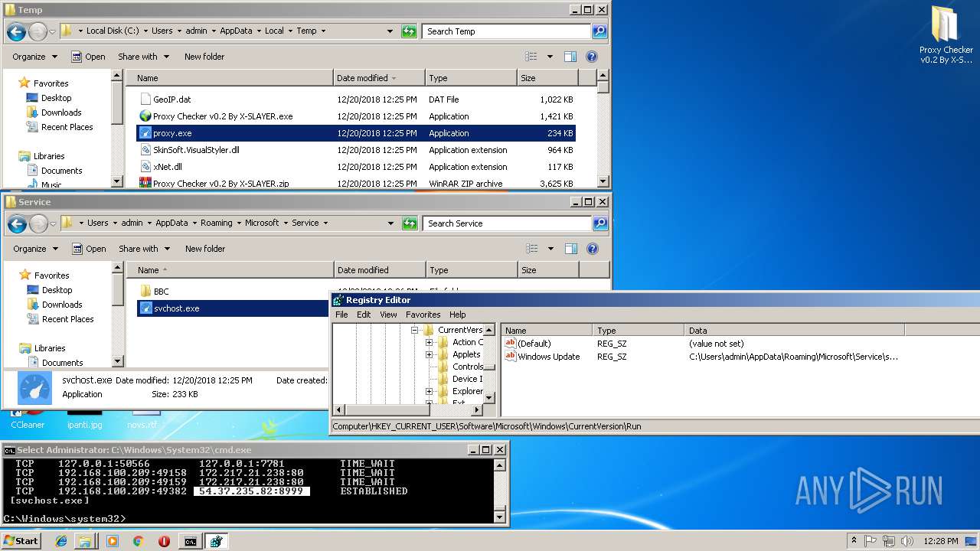Open view options arrow in Temp window
This screenshot has width=980, height=551.
coord(550,57)
